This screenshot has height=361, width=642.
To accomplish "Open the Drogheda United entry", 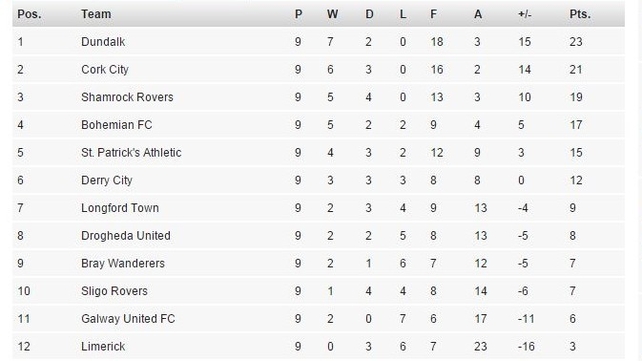I will coord(126,236).
